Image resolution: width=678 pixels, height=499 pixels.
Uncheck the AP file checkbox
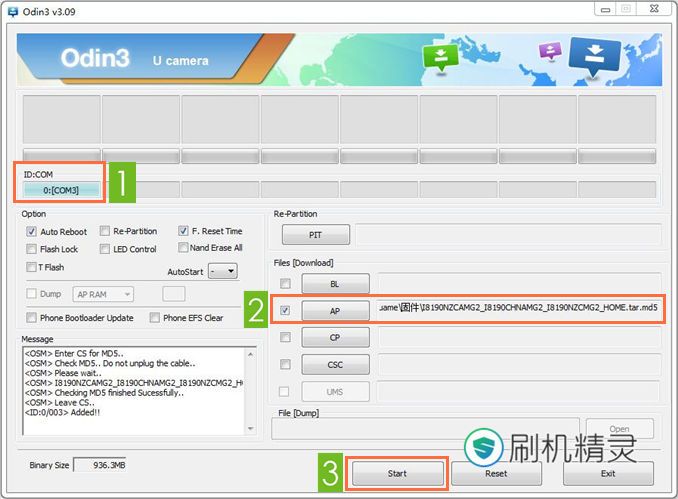point(285,310)
